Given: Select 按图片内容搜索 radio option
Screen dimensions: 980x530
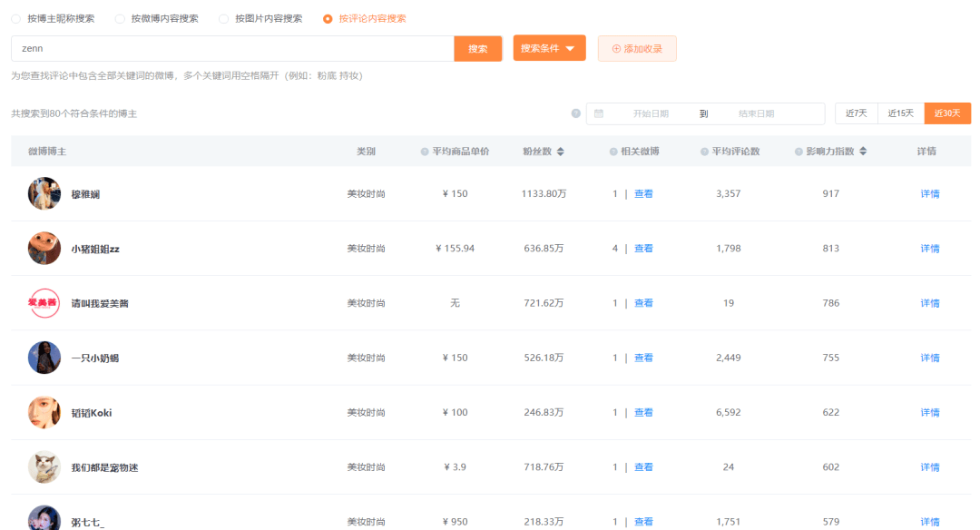Looking at the screenshot, I should (x=223, y=18).
